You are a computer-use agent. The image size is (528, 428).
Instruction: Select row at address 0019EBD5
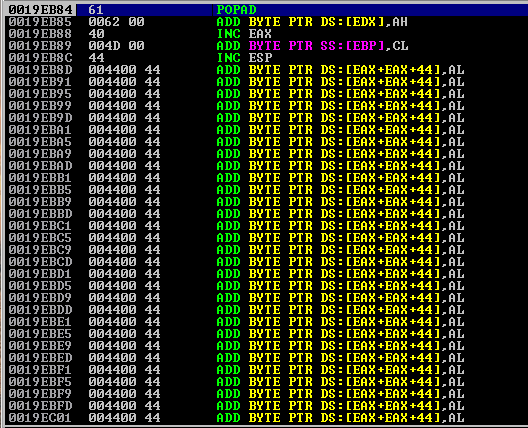266,286
